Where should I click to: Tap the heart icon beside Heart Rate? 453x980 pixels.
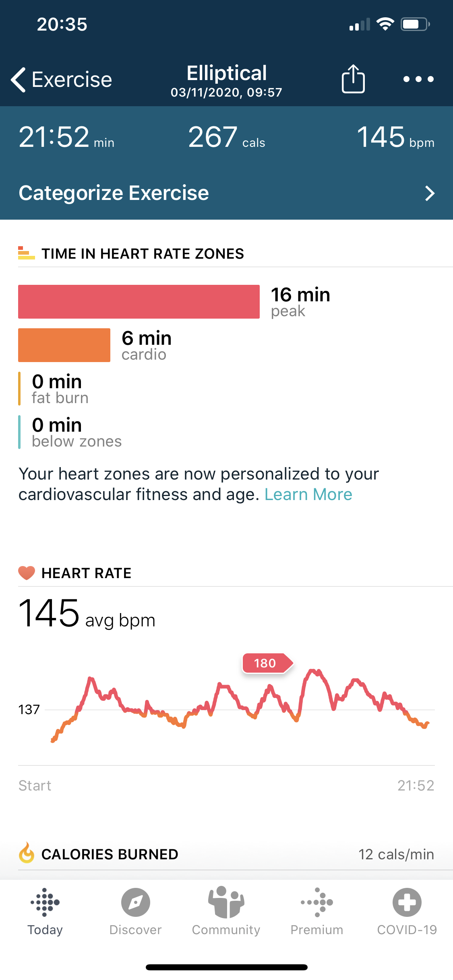coord(27,572)
